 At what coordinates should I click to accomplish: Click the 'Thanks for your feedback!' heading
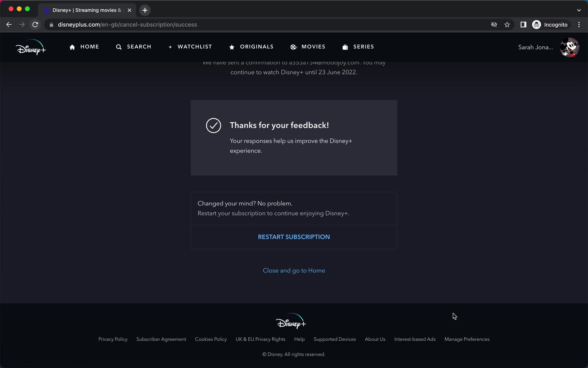click(x=279, y=125)
